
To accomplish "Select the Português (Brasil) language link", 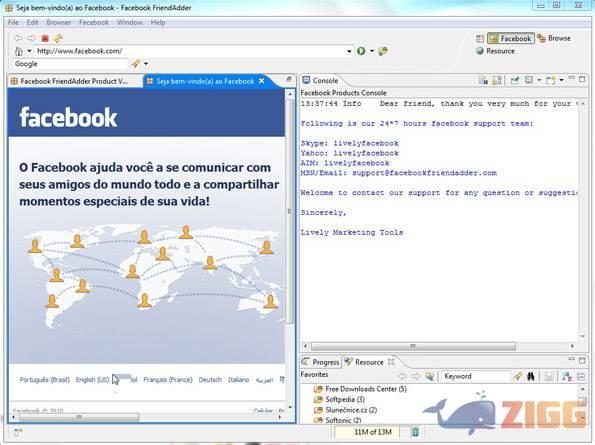I will tap(44, 380).
